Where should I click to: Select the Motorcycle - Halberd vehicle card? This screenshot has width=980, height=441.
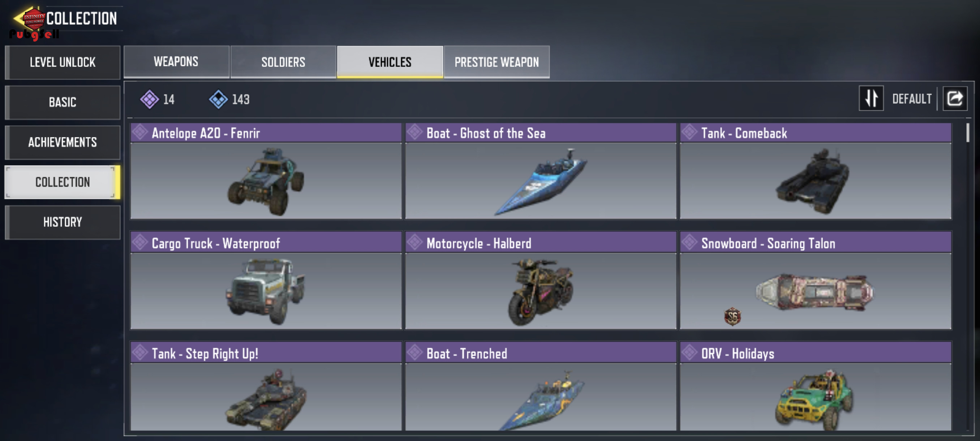point(541,281)
